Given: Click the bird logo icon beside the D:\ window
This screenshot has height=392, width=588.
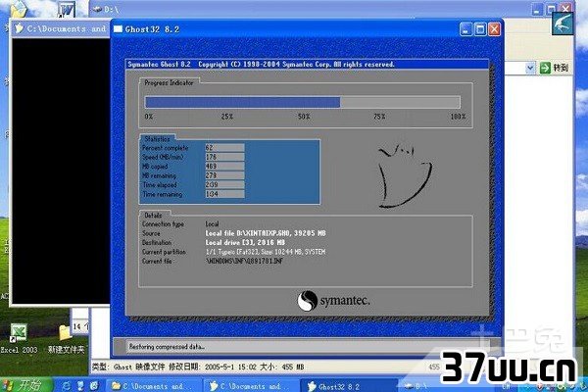Looking at the screenshot, I should (563, 24).
